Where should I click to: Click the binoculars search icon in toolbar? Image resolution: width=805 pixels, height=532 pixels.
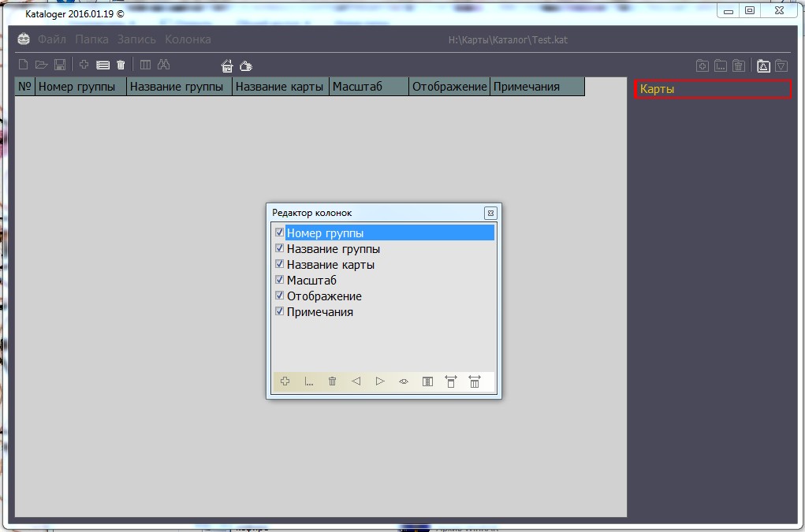coord(164,65)
